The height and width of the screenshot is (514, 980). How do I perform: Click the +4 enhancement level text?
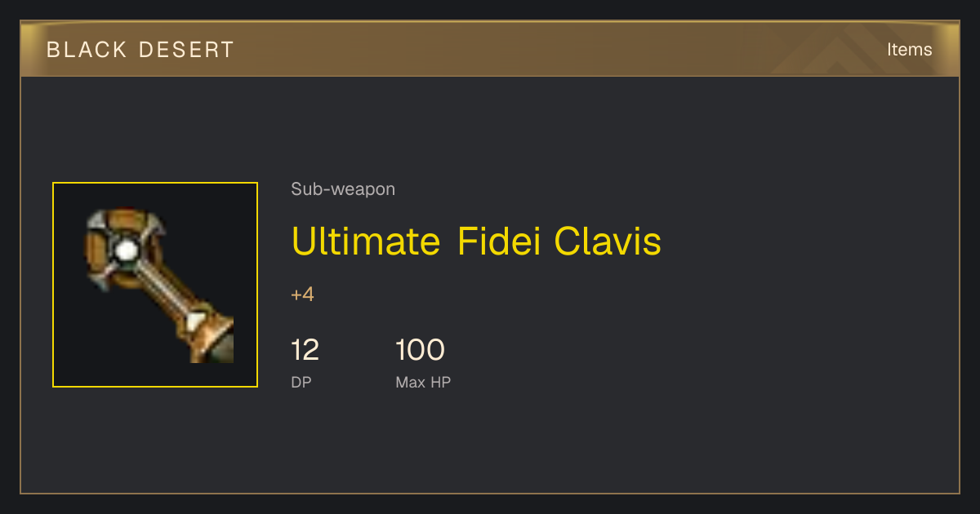coord(302,295)
